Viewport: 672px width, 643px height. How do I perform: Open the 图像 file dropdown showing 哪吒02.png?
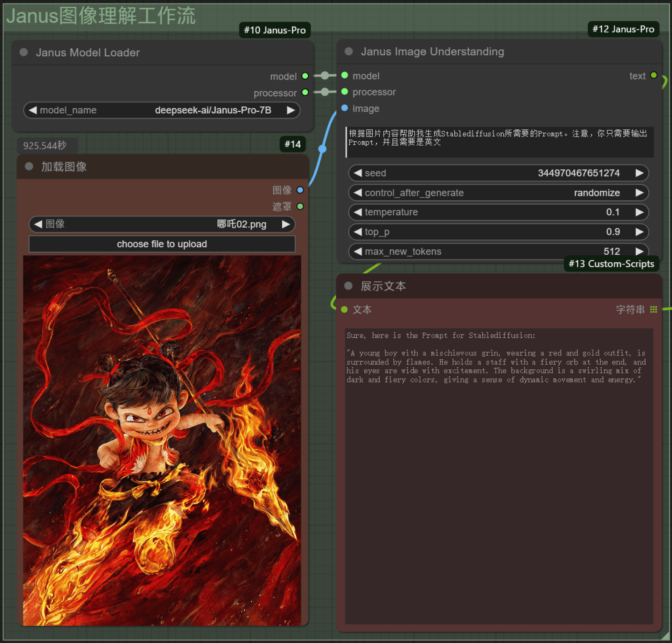point(162,224)
